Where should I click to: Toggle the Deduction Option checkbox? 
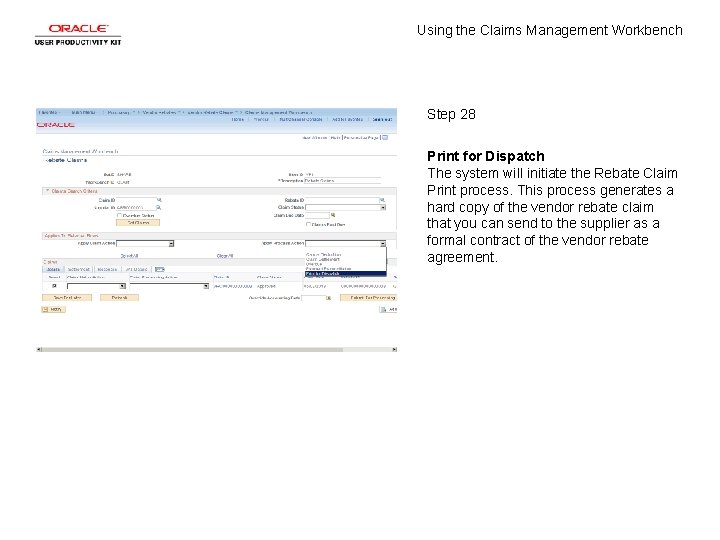[119, 215]
